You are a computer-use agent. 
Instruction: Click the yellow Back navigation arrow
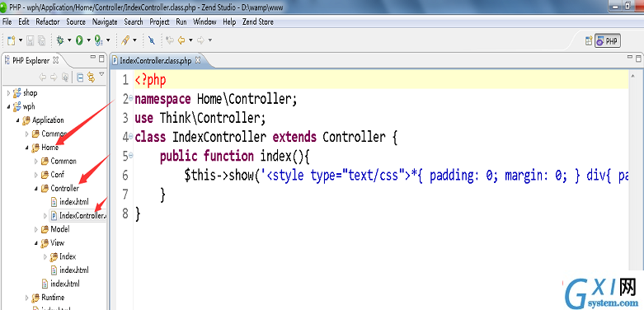click(x=181, y=40)
